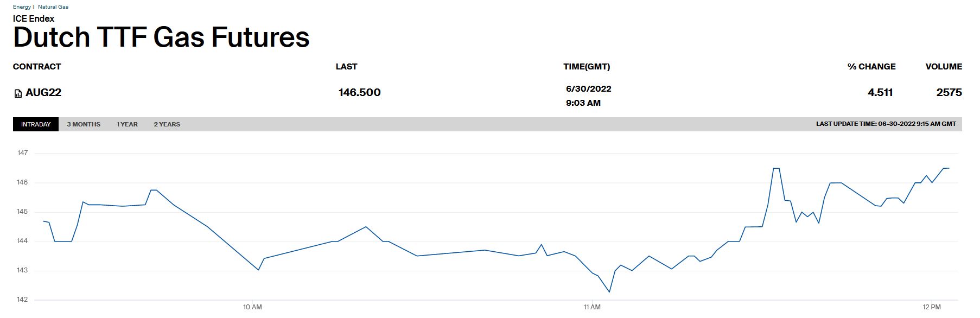980x318 pixels.
Task: Click the last price value 146.500
Action: [359, 93]
